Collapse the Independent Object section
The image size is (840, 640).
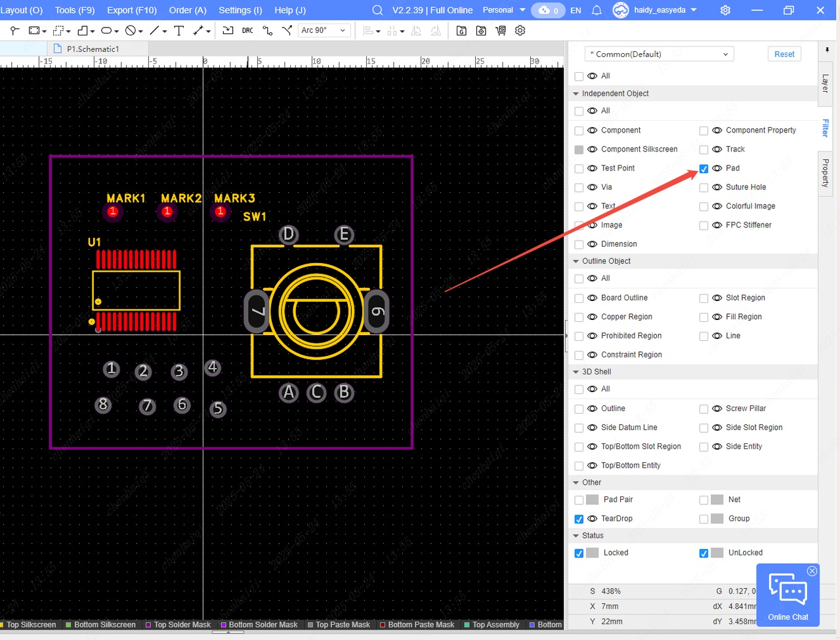click(x=576, y=94)
